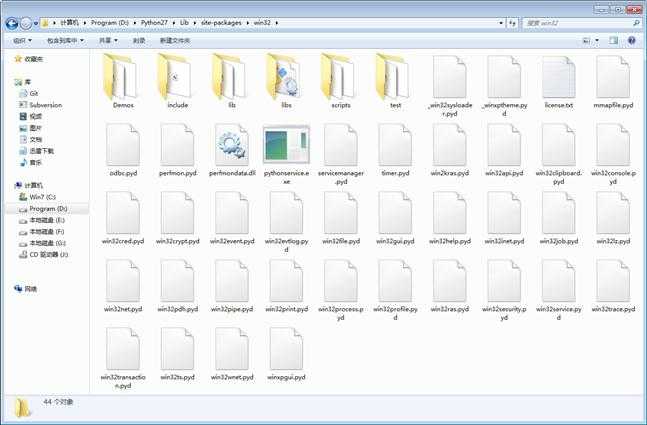This screenshot has width=647, height=425.
Task: Select the win32wnet.pyd file
Action: (x=232, y=354)
